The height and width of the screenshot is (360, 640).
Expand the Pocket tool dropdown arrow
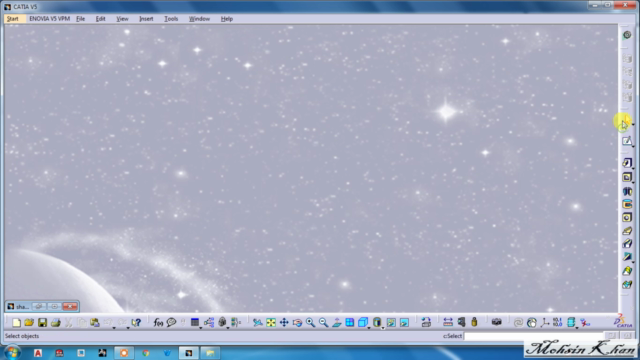[633, 182]
